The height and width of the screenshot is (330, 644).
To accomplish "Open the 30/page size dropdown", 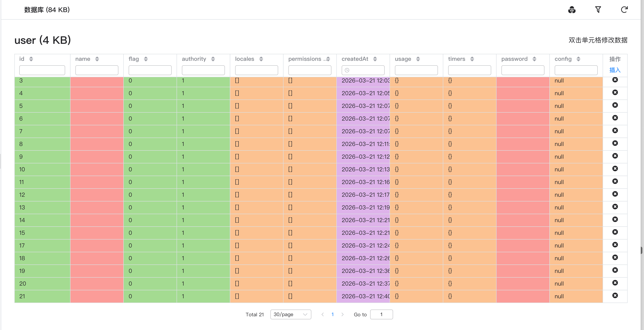I will click(290, 314).
